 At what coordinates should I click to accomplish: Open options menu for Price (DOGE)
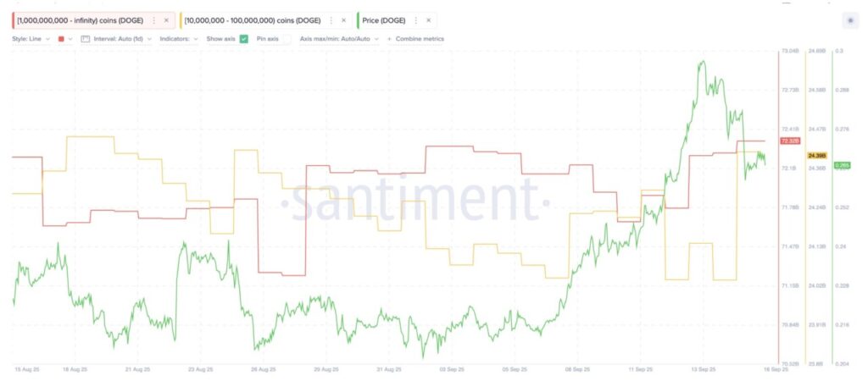click(416, 19)
